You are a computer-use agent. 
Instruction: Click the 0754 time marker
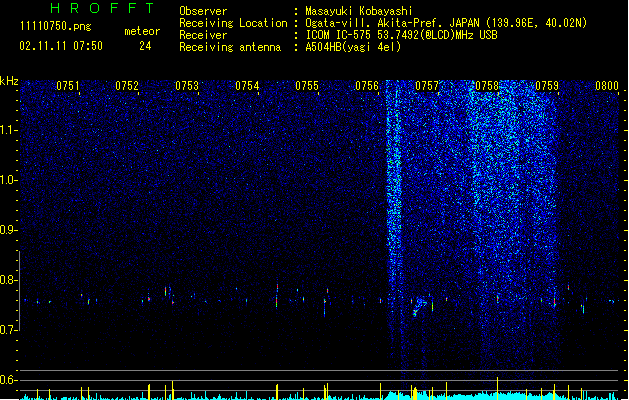tap(247, 86)
